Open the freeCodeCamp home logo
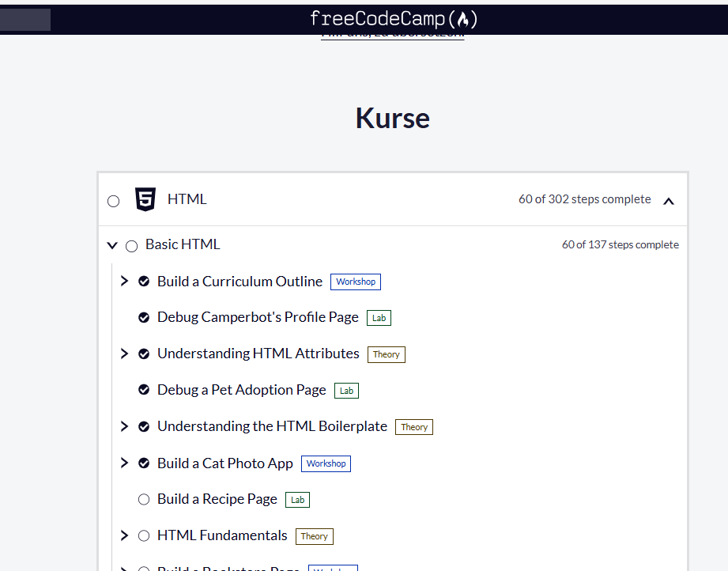728x571 pixels. click(394, 19)
